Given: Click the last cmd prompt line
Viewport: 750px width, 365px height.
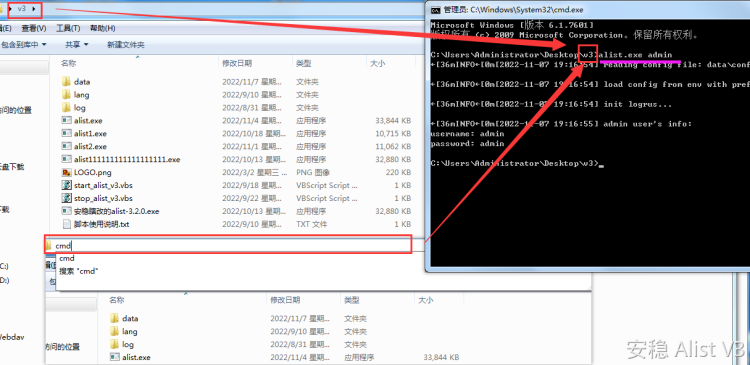Looking at the screenshot, I should 517,163.
